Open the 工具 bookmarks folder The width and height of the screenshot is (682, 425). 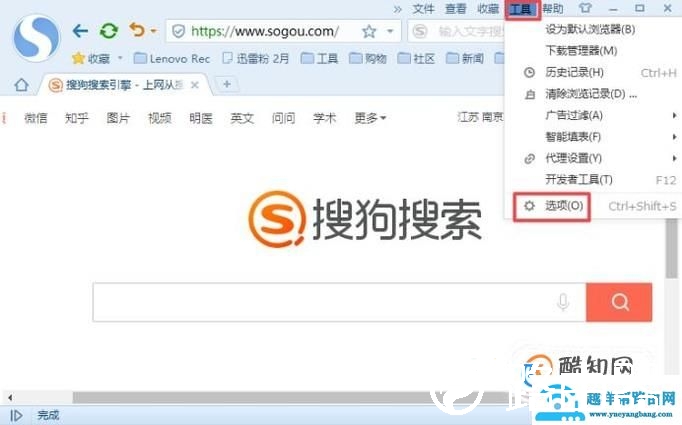click(x=319, y=58)
